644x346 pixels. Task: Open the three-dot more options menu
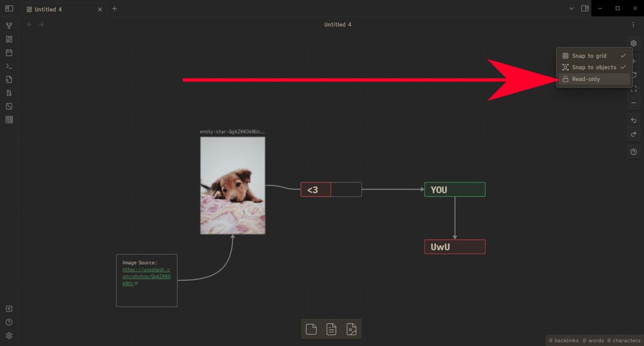[x=633, y=25]
